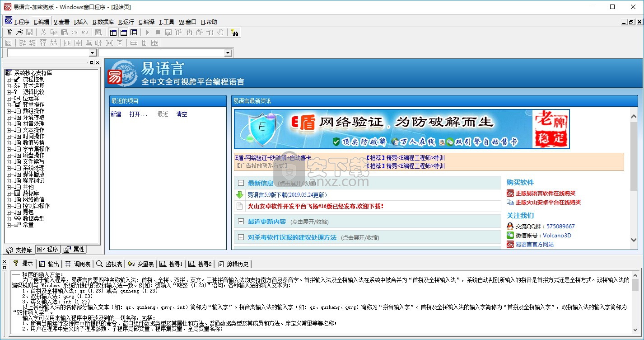Expand the 网络通信 tree node
This screenshot has width=644, height=340.
[9, 200]
